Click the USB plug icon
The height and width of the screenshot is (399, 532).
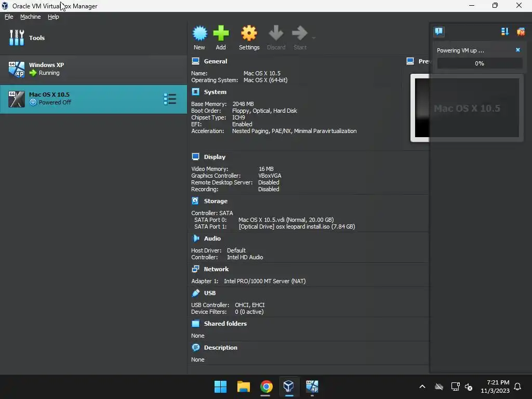tap(195, 293)
